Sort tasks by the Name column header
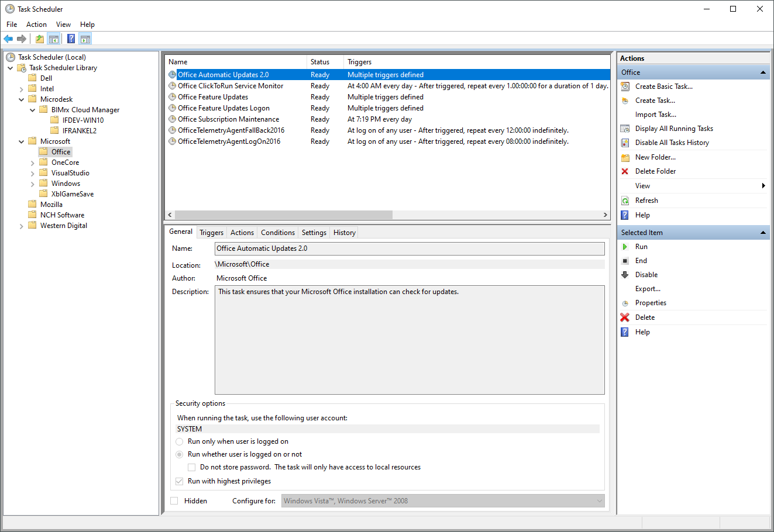 [x=236, y=62]
